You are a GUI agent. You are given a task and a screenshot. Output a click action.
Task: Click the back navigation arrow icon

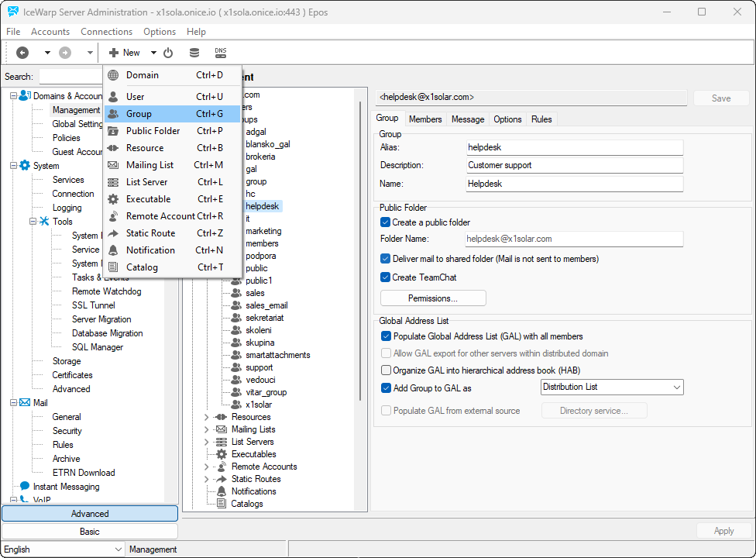pyautogui.click(x=22, y=53)
